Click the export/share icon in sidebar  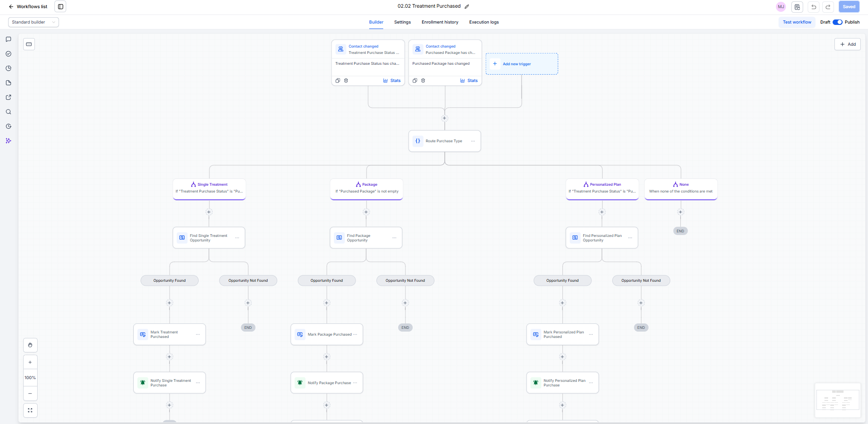pos(8,97)
